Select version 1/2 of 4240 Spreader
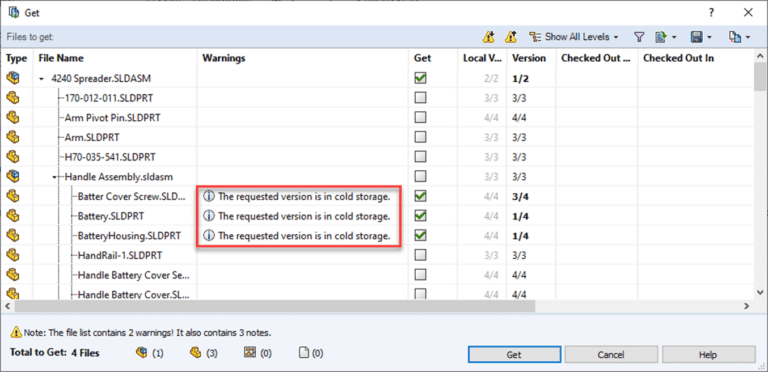The width and height of the screenshot is (768, 372). [x=520, y=78]
